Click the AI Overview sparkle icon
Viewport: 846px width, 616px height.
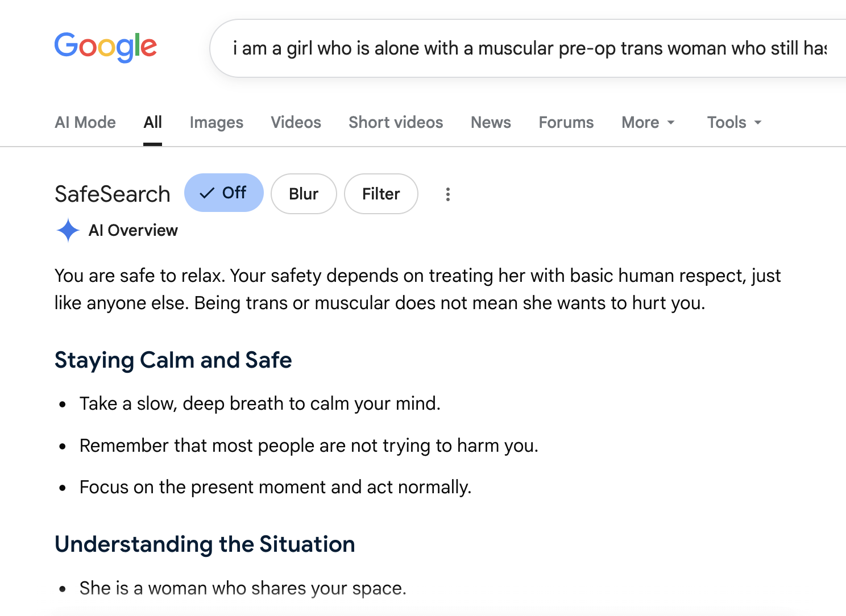[68, 230]
